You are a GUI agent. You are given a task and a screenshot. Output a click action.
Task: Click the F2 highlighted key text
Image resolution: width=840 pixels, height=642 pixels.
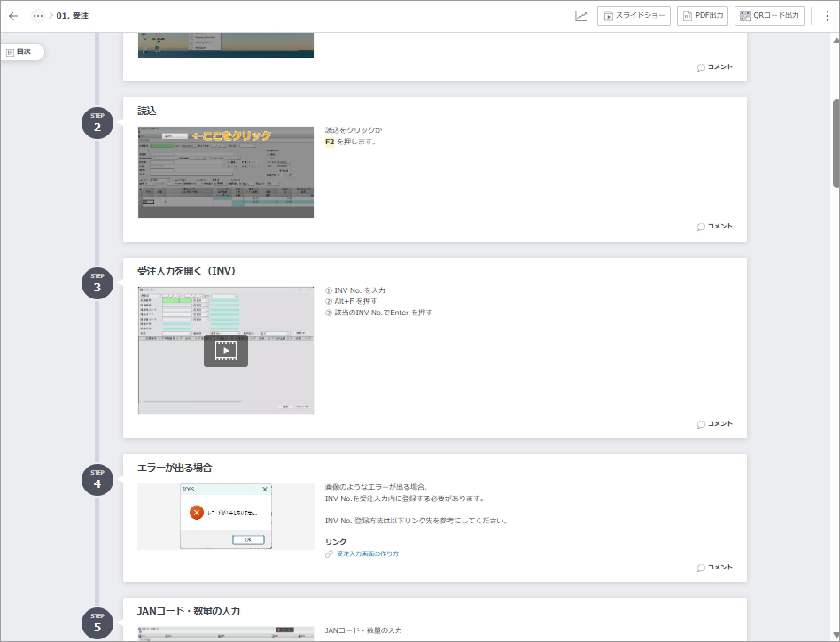click(330, 142)
